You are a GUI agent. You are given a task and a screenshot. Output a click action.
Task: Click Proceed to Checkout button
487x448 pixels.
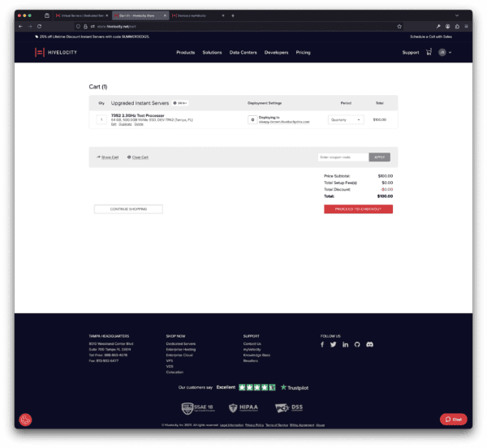[358, 209]
